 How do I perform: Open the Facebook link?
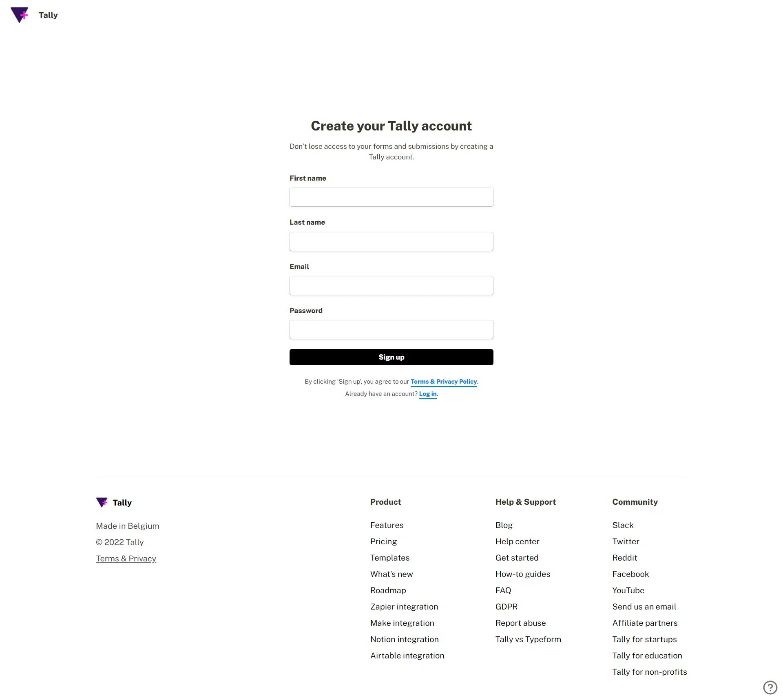(x=630, y=574)
